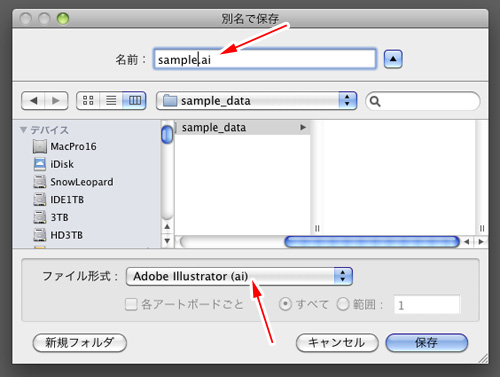Click the search input field
This screenshot has height=377, width=500.
point(423,101)
